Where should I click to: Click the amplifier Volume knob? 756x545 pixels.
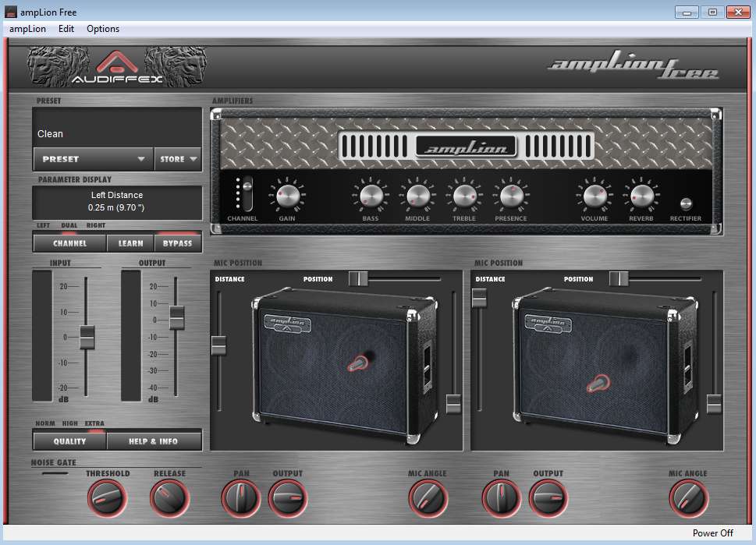[595, 196]
